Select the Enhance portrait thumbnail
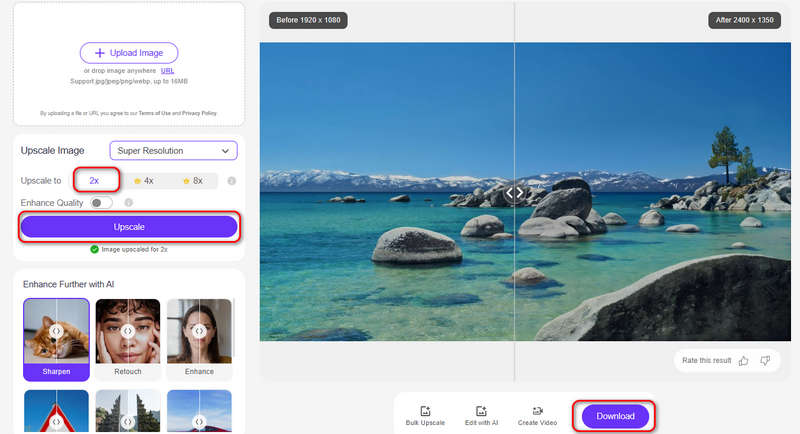Image resolution: width=800 pixels, height=434 pixels. [x=199, y=340]
